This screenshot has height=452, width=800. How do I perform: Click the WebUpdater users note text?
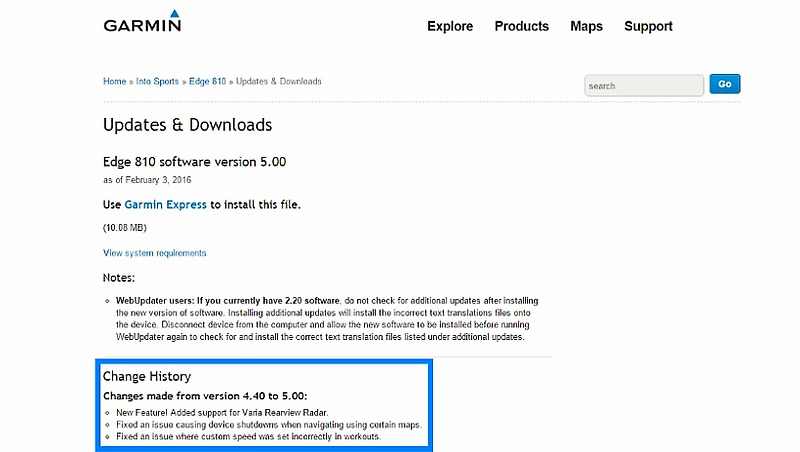327,319
